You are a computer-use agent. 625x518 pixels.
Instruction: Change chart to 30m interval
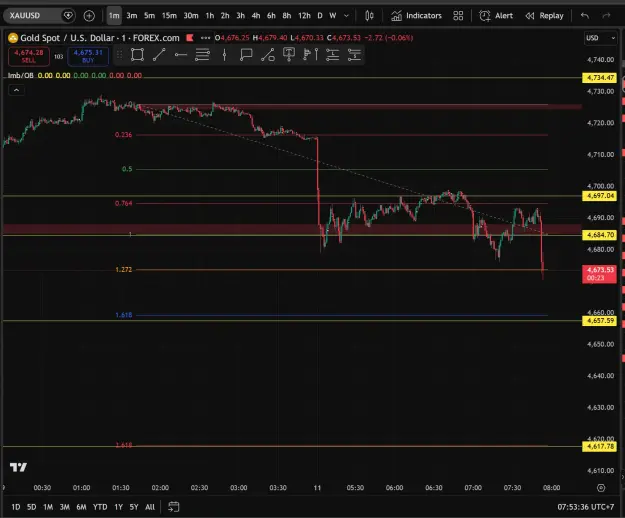tap(191, 16)
